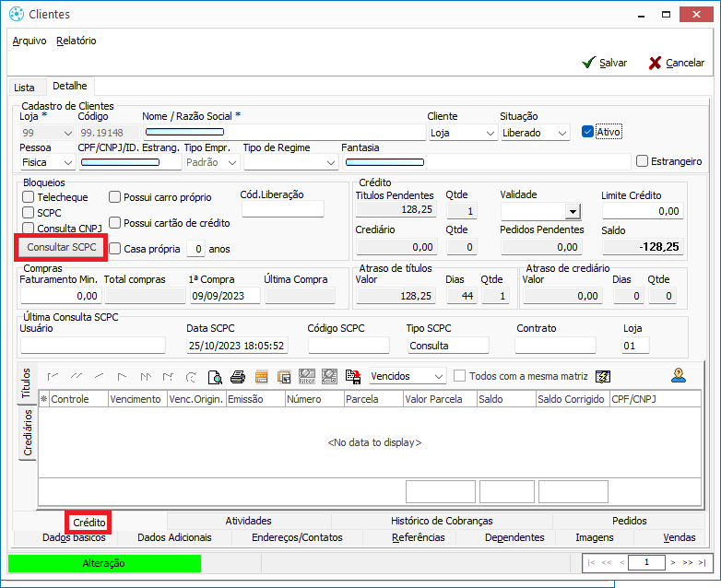The height and width of the screenshot is (588, 721).
Task: Check the SCPC bloqueio checkbox
Action: (28, 212)
